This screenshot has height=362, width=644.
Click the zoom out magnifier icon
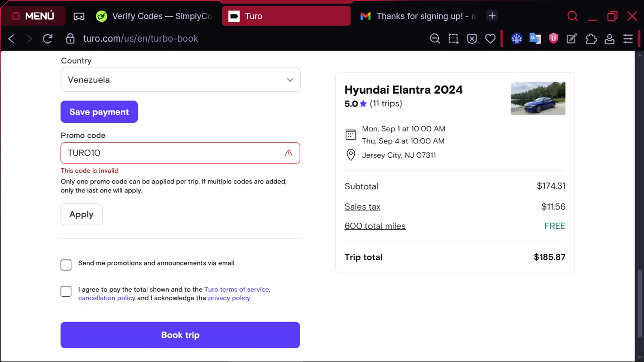coord(435,39)
